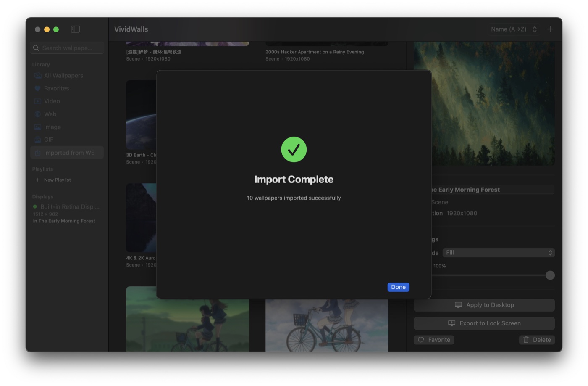The image size is (588, 386).
Task: Click the Imported from WE icon
Action: (x=38, y=153)
